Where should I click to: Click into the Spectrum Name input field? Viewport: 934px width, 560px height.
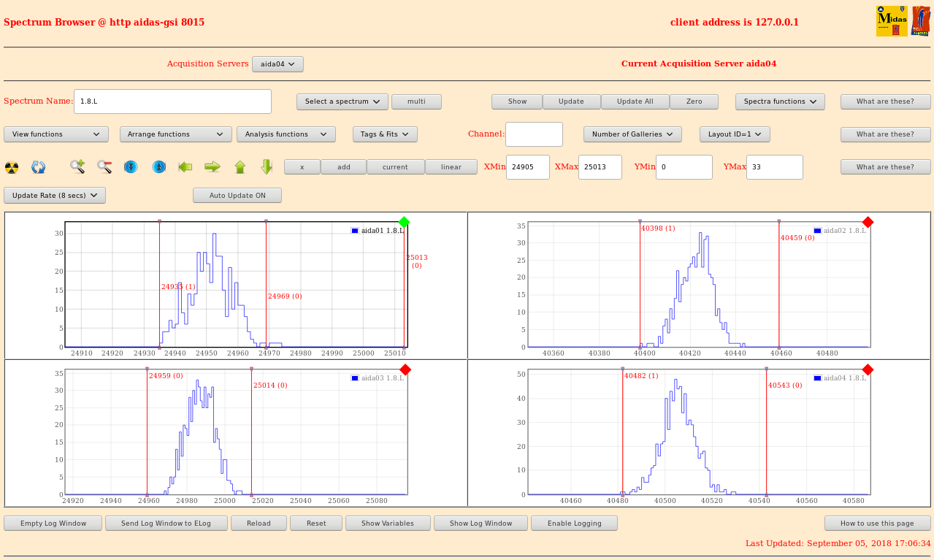coord(173,101)
